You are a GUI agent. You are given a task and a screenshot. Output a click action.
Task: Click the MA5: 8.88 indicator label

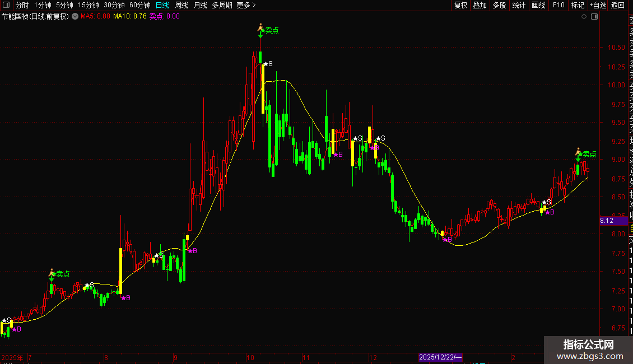coord(95,17)
